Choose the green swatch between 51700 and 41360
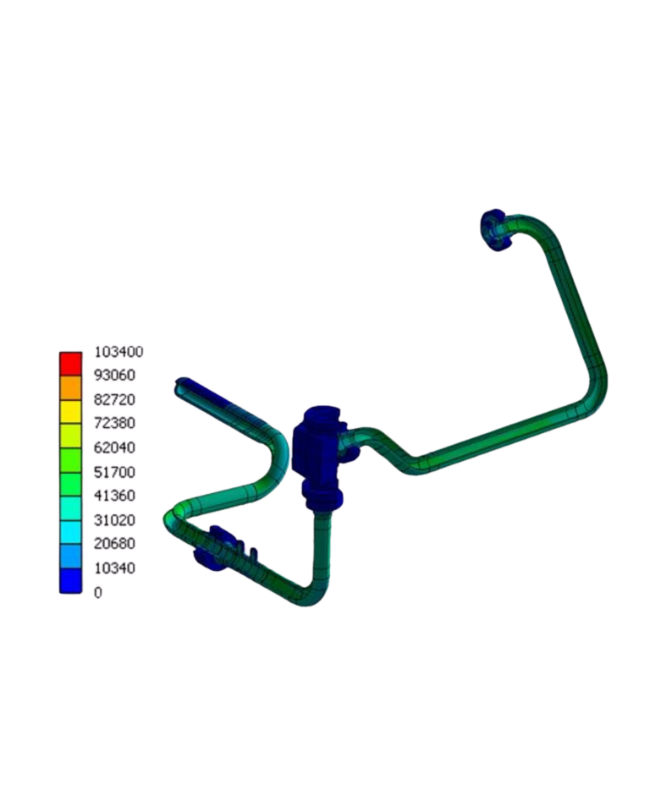The width and height of the screenshot is (650, 812). point(70,484)
